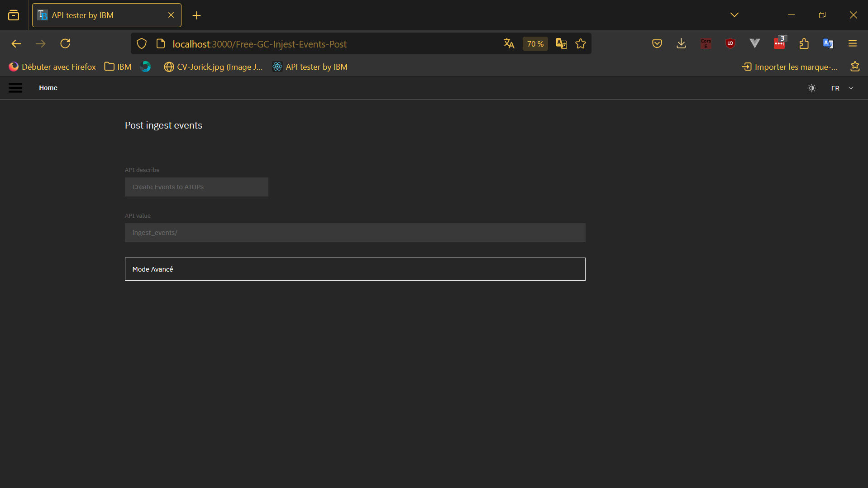Switch to the Home tab
Image resolution: width=868 pixels, height=488 pixels.
click(48, 87)
